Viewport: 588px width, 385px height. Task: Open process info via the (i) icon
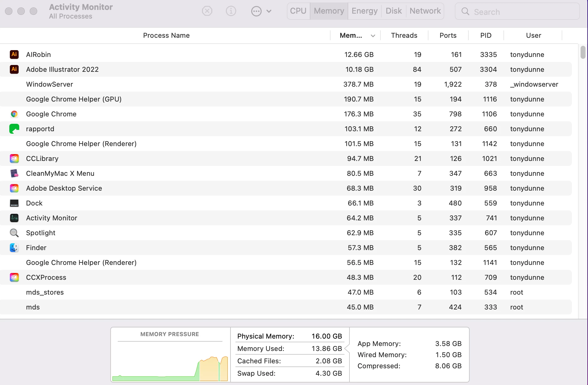pyautogui.click(x=231, y=11)
